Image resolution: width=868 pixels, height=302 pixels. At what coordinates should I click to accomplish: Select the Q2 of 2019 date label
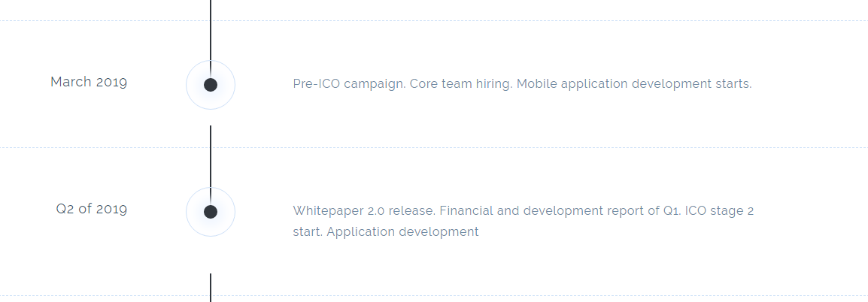click(91, 209)
